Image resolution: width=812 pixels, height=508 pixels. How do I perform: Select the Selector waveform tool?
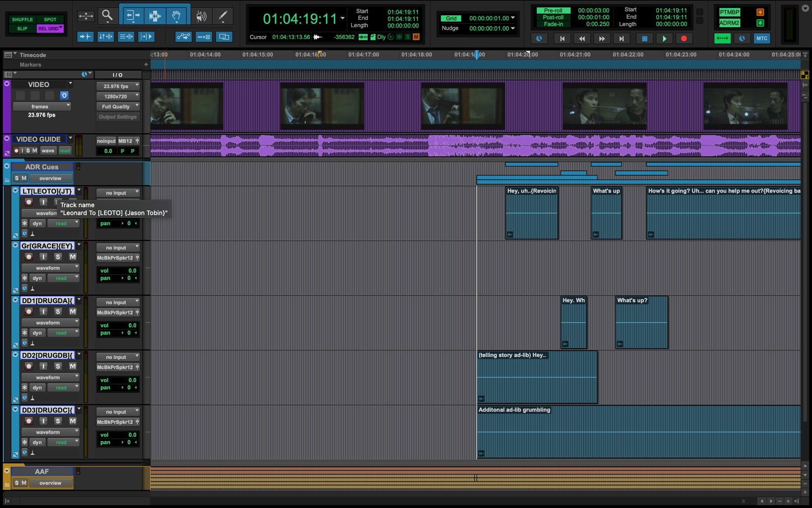[x=155, y=16]
